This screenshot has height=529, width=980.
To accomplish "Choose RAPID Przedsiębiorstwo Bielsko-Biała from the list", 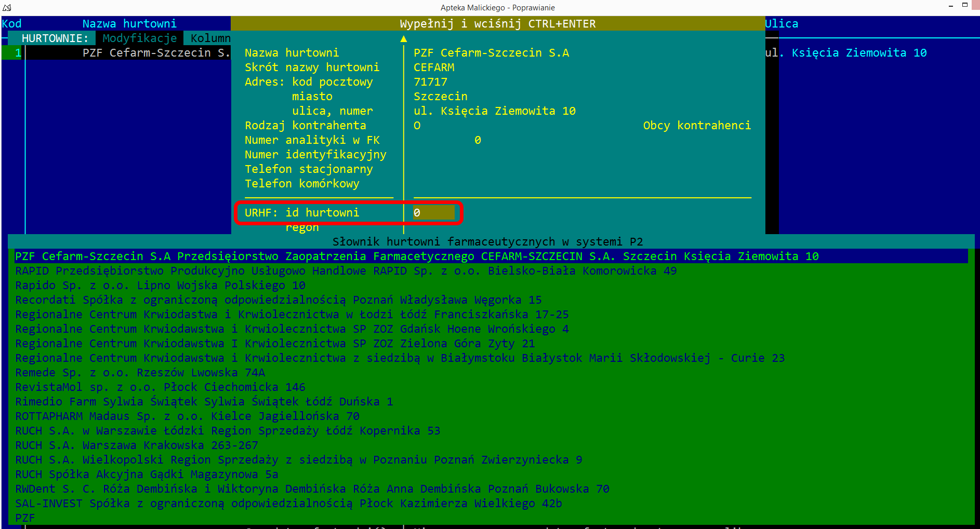I will tap(346, 271).
